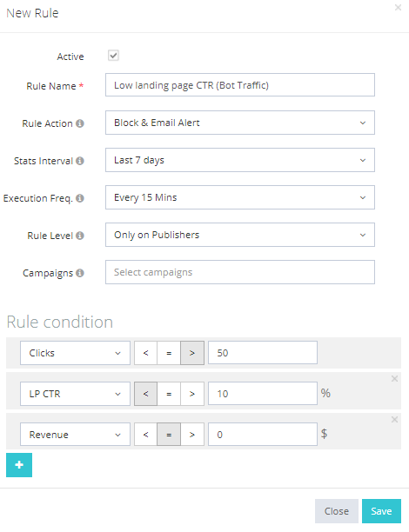409x532 pixels.
Task: Click the Select campaigns field
Action: (x=240, y=272)
